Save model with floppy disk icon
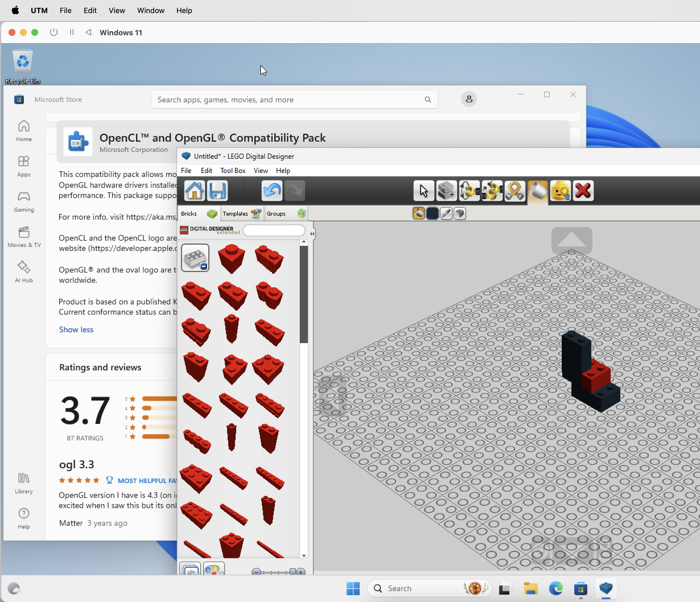Screen dimensions: 700x602 (217, 191)
